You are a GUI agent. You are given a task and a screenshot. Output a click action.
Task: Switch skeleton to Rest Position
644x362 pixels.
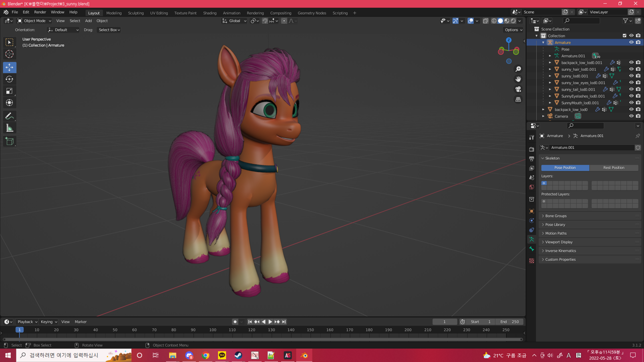(615, 167)
